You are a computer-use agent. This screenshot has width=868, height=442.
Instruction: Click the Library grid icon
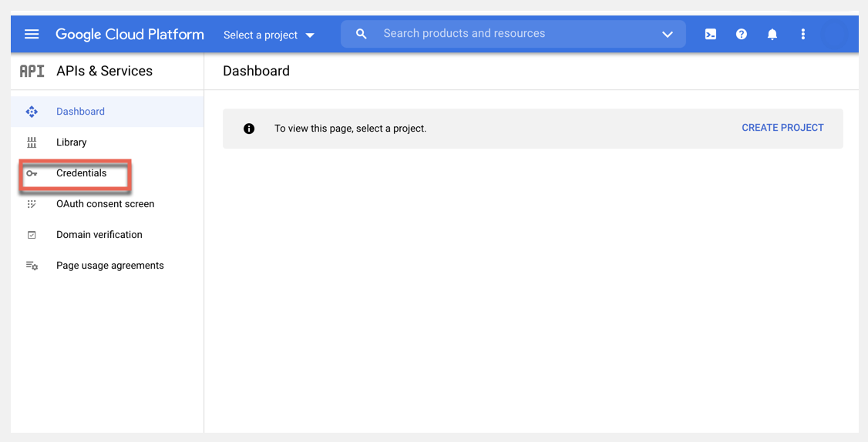pyautogui.click(x=32, y=142)
